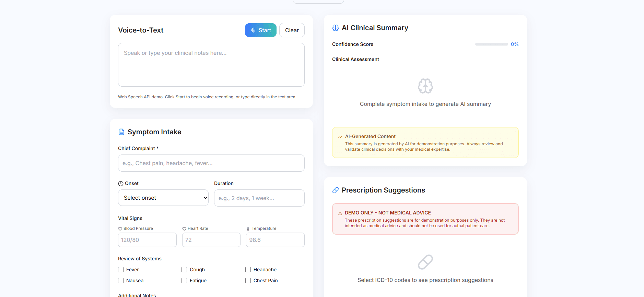The width and height of the screenshot is (644, 297).
Task: Click the heart icon beside Heart Rate
Action: 184,228
